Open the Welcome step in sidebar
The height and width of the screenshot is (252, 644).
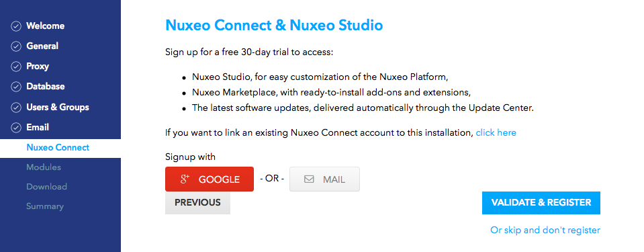coord(45,26)
